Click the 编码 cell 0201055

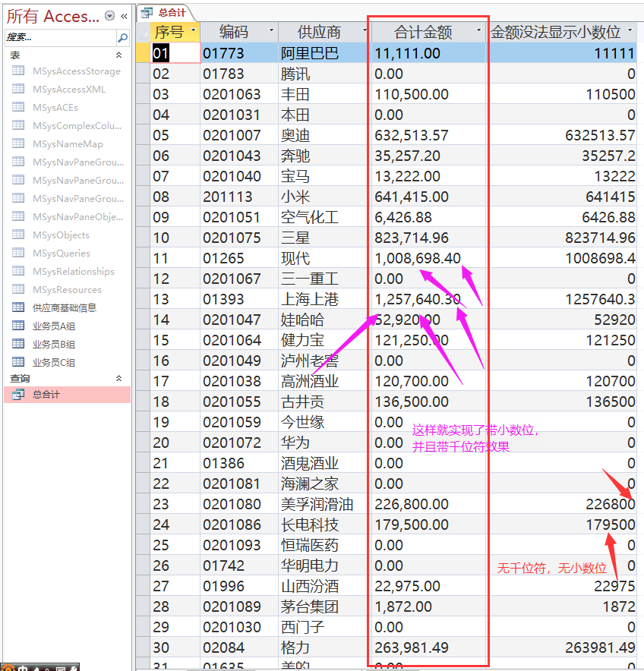tap(239, 402)
